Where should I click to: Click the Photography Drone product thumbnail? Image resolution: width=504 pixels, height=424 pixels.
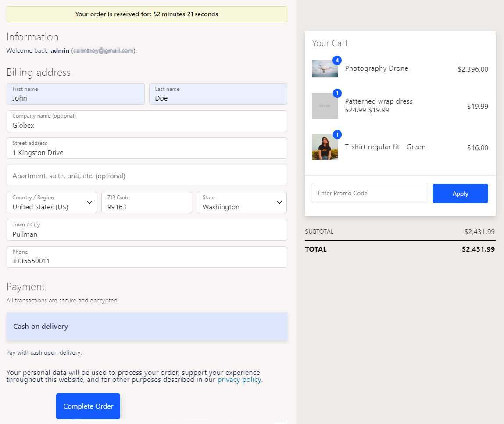coord(325,68)
